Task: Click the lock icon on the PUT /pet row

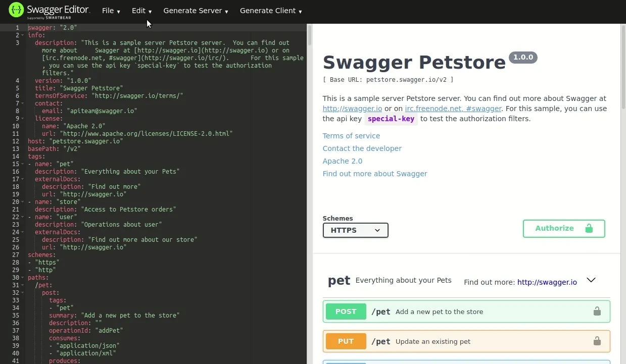Action: [597, 341]
